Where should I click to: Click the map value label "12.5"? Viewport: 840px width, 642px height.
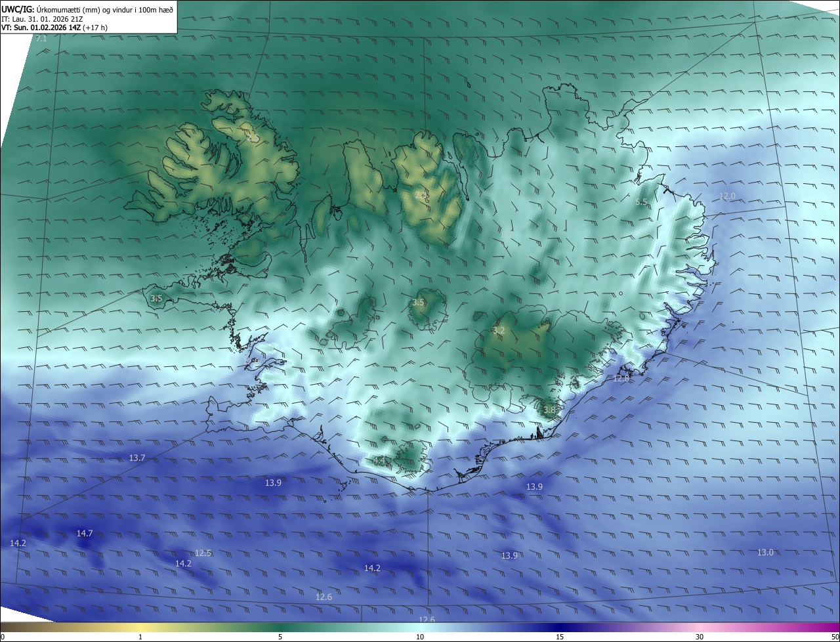tap(203, 553)
